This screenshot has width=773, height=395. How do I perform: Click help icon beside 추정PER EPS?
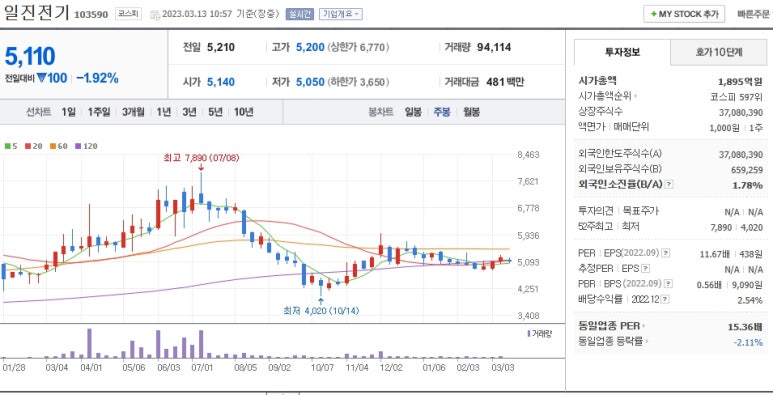point(645,269)
